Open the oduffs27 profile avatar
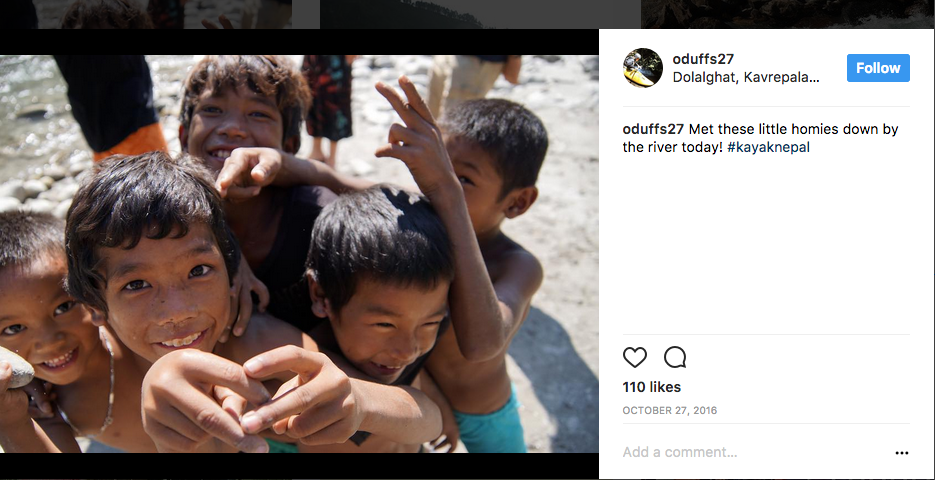The image size is (935, 480). (643, 68)
